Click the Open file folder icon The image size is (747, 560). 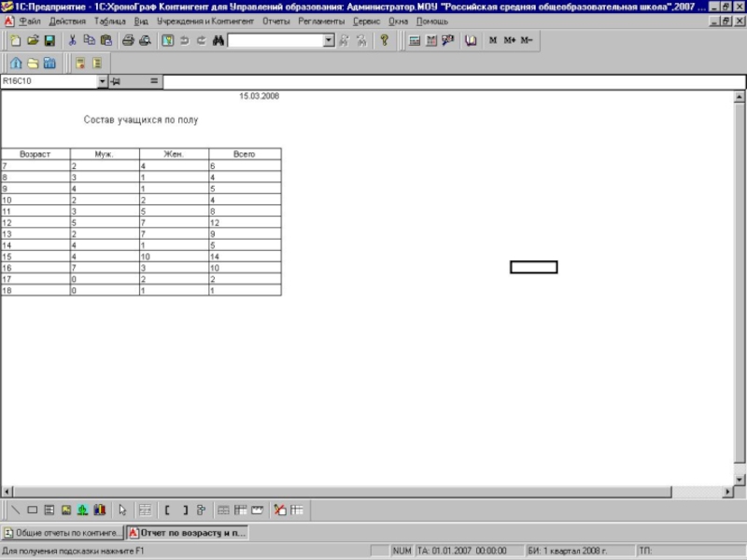click(33, 41)
